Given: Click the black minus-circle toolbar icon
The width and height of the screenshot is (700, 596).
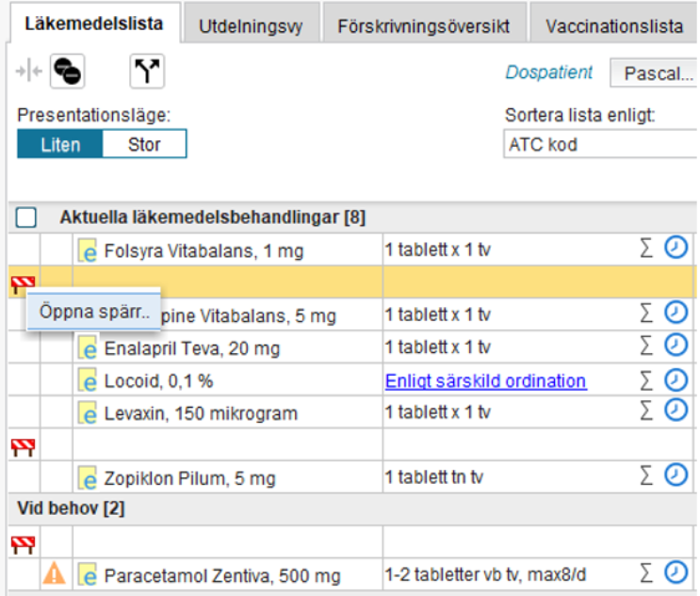Looking at the screenshot, I should 66,71.
